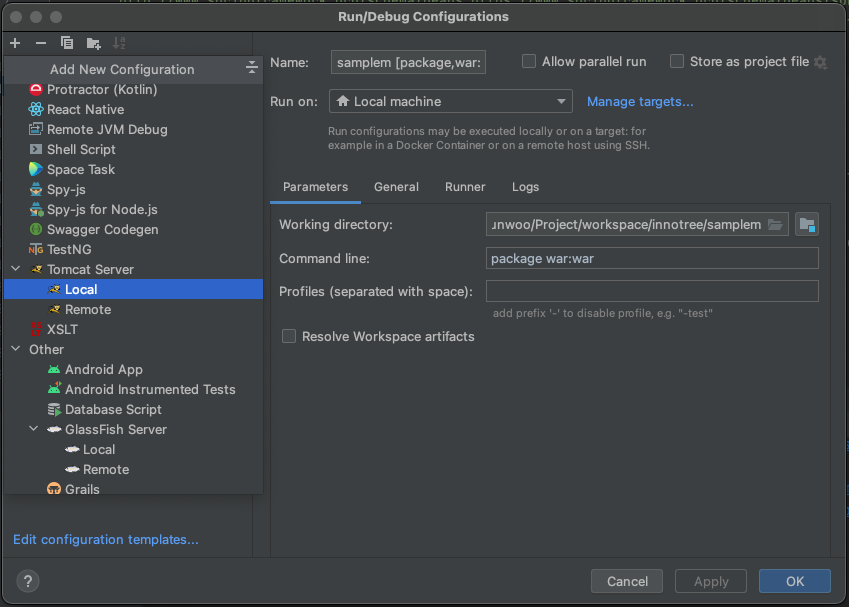
Task: Click the Copy Configuration icon
Action: click(67, 43)
